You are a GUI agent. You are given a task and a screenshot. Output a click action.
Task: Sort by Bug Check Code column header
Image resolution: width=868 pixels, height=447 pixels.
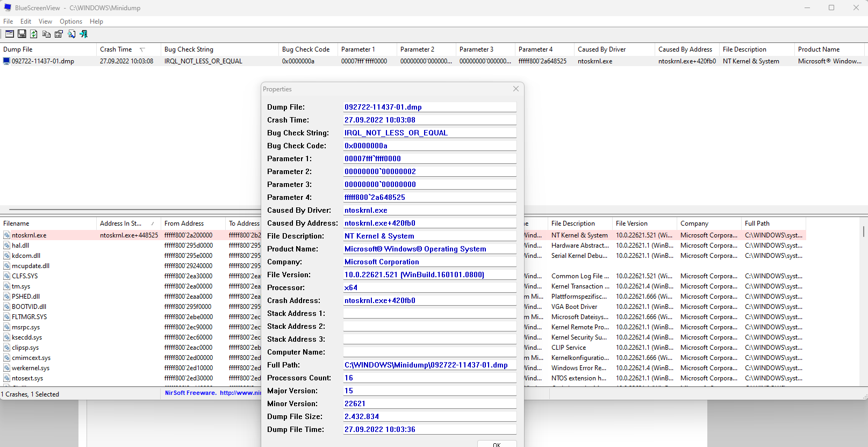coord(309,49)
